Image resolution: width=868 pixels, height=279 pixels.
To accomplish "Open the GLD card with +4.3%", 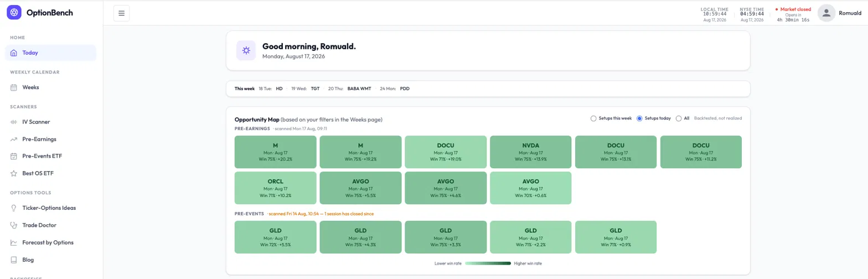I will click(x=360, y=237).
